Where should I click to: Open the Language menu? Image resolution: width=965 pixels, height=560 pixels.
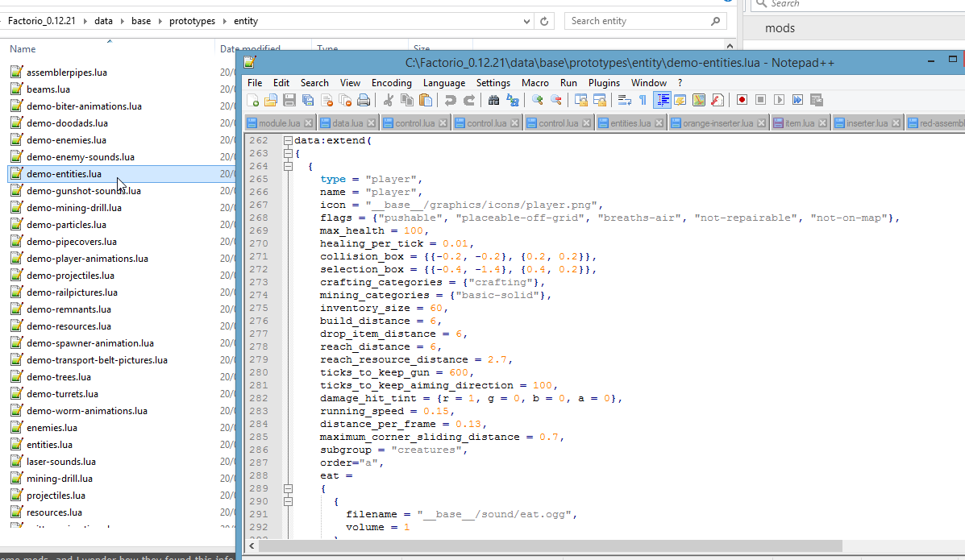[443, 83]
